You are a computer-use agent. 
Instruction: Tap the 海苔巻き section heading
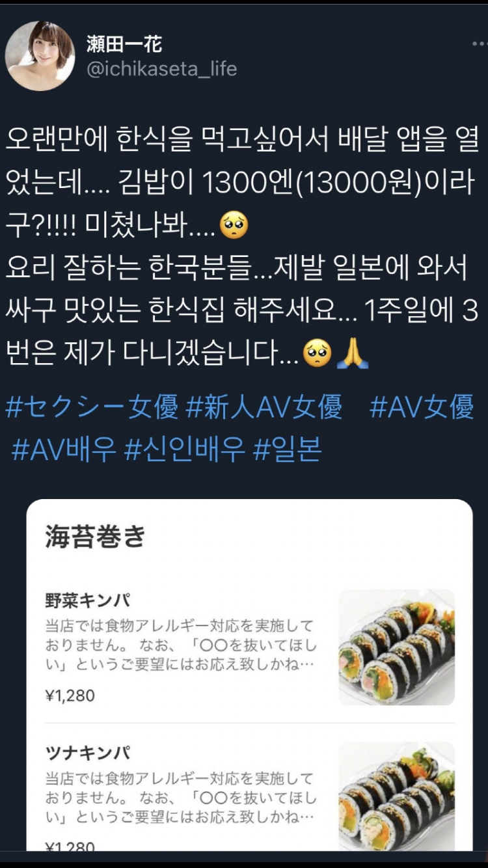click(x=96, y=537)
